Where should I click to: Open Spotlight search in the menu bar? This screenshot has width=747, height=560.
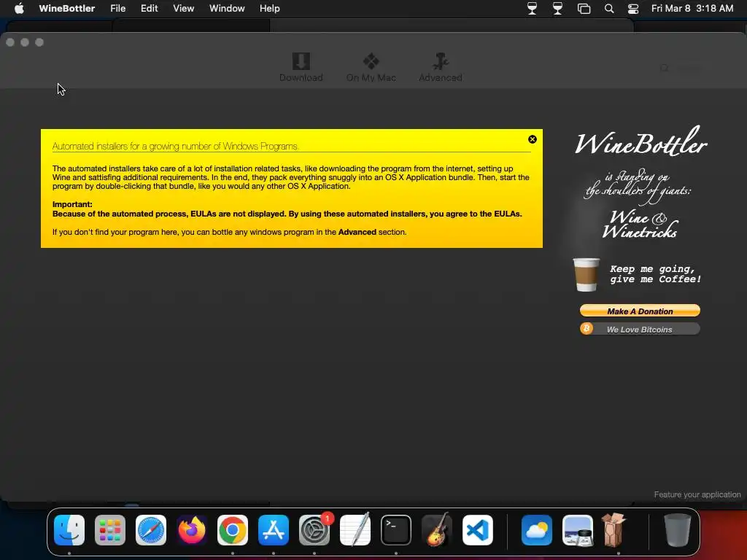click(609, 9)
